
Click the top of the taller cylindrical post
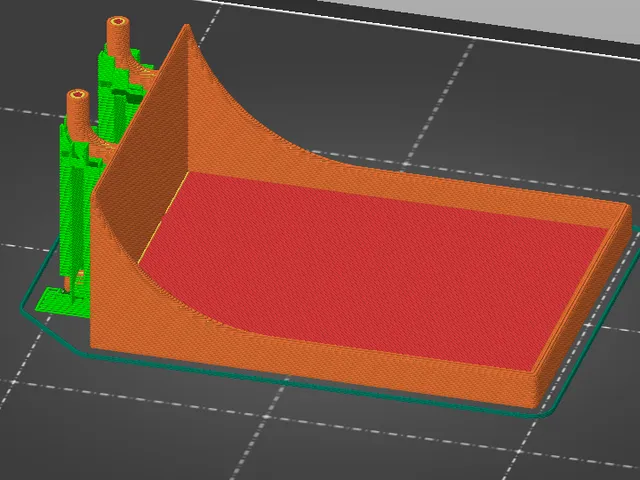(118, 21)
